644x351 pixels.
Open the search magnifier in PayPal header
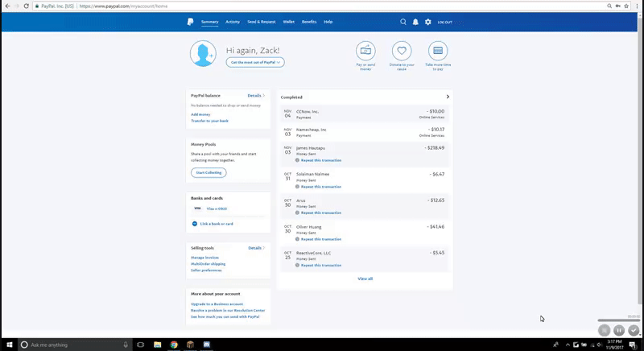click(403, 22)
